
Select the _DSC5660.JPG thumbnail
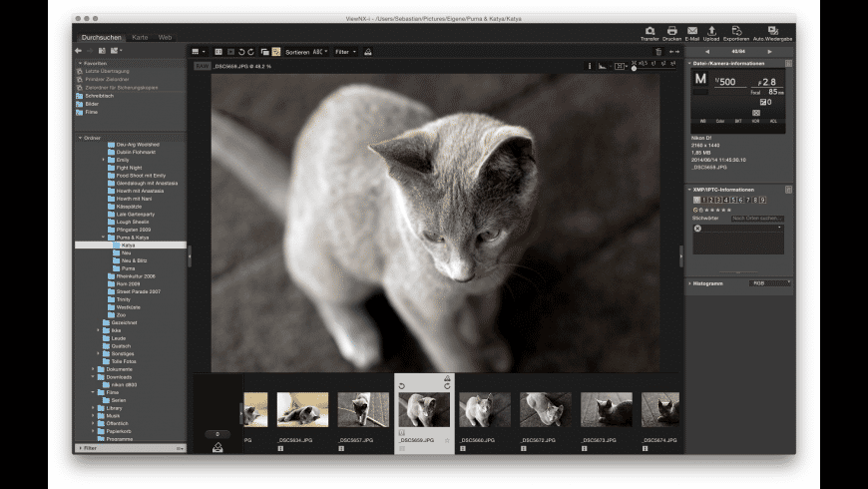pyautogui.click(x=485, y=410)
